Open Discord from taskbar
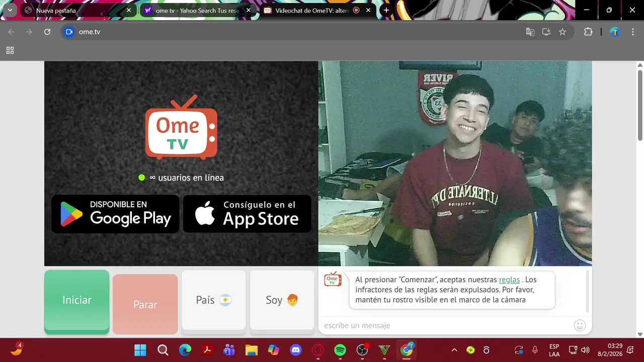644x362 pixels. point(296,350)
